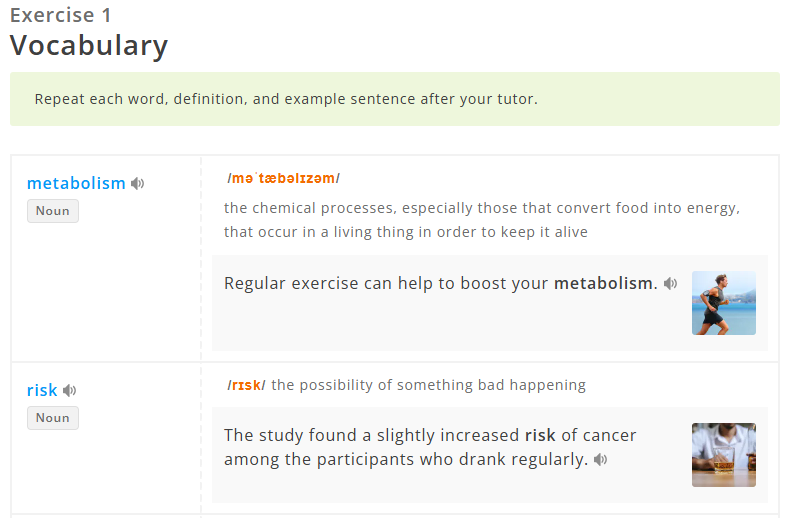Screen dimensions: 787x518
Task: Play audio for the word metabolism
Action: point(138,183)
